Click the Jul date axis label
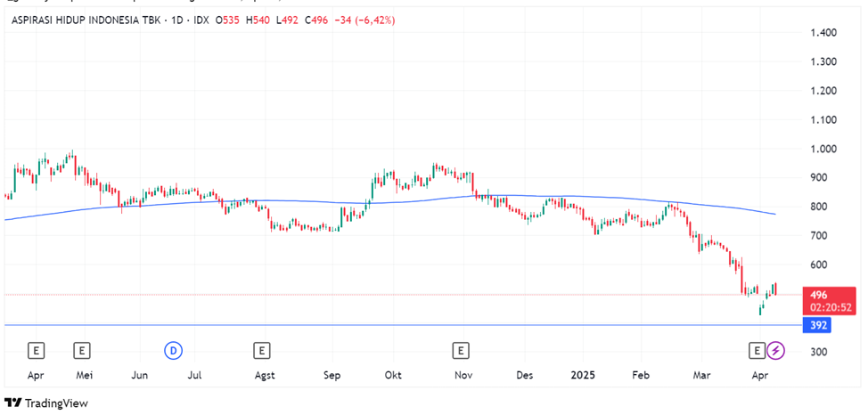868x415 pixels. pyautogui.click(x=194, y=375)
